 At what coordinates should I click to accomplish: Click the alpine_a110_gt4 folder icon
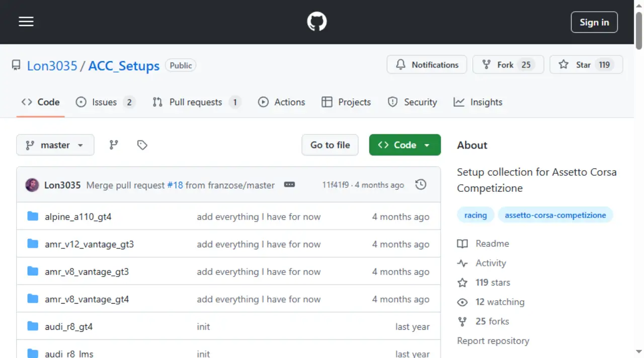[x=33, y=217]
